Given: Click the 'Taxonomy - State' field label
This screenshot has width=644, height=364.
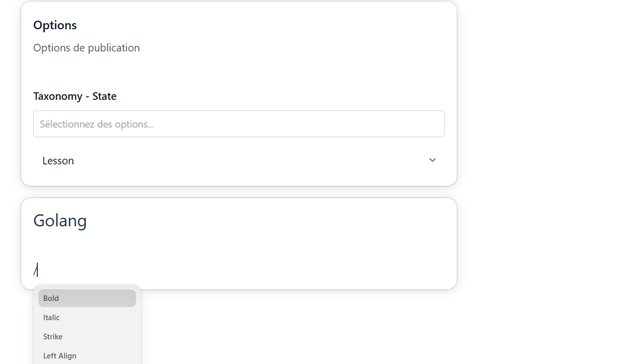Looking at the screenshot, I should [75, 96].
